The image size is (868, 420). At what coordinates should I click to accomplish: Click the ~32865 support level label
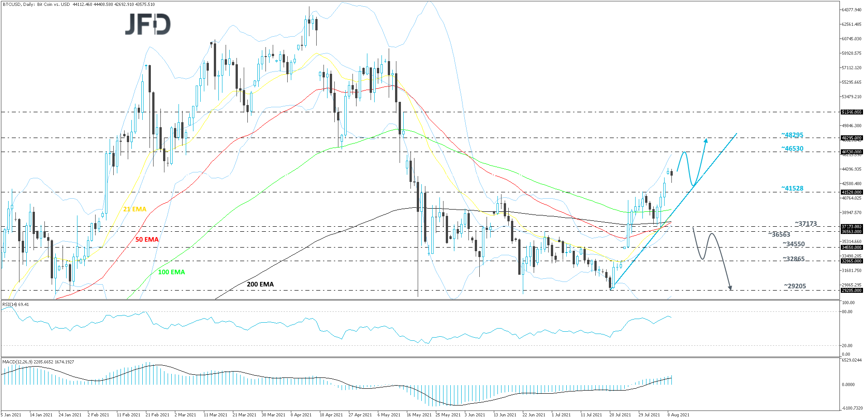[794, 259]
